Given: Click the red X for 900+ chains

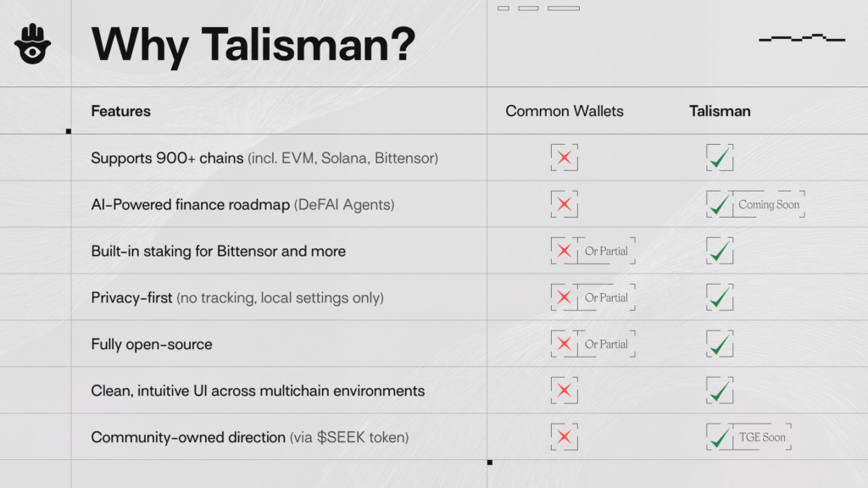Looking at the screenshot, I should [x=565, y=158].
